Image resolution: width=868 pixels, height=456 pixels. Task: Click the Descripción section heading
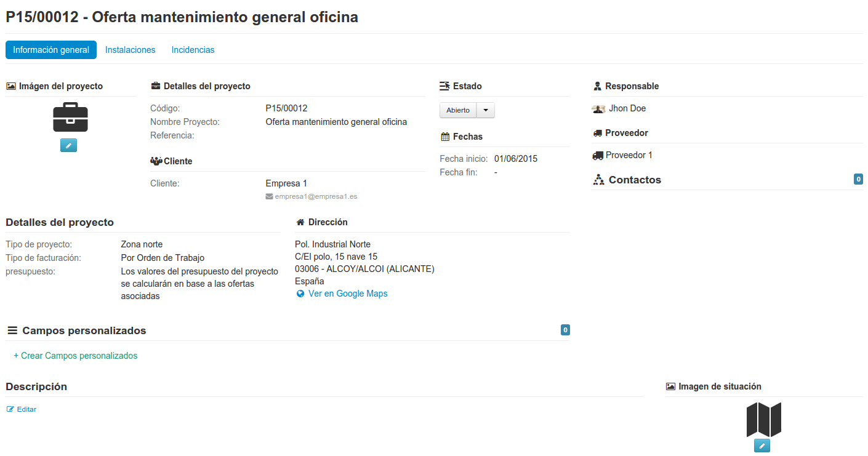(x=36, y=386)
